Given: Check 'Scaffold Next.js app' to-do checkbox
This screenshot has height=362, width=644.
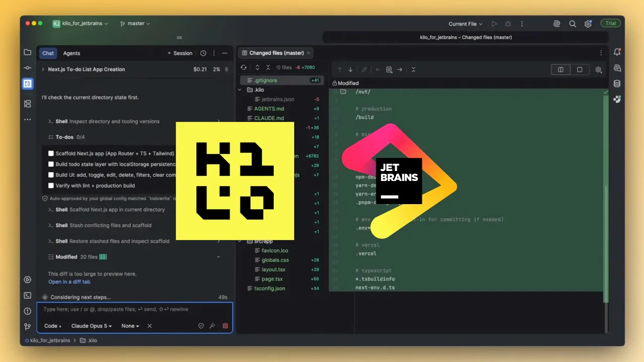Looking at the screenshot, I should click(x=51, y=153).
